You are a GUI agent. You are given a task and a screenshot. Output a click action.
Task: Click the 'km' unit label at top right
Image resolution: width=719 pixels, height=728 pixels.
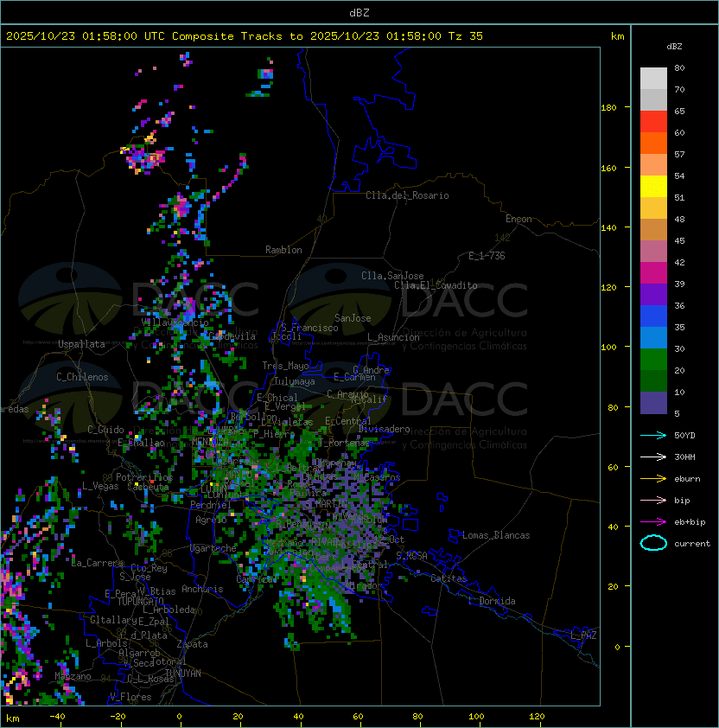(x=617, y=36)
